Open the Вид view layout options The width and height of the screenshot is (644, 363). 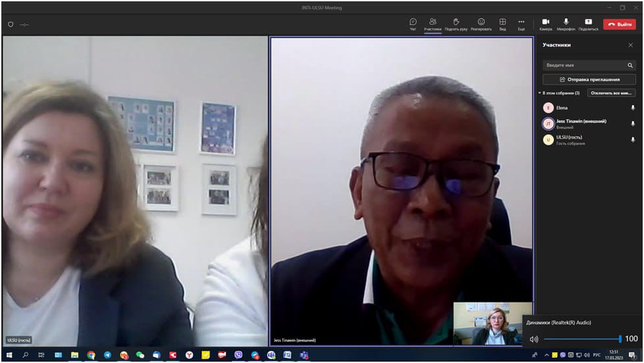[x=502, y=24]
